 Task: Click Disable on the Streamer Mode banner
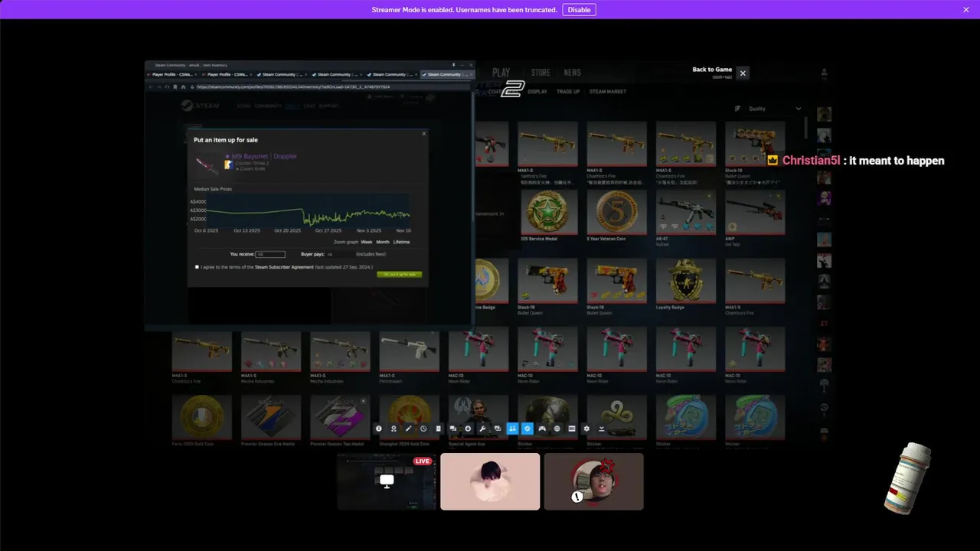pos(579,10)
